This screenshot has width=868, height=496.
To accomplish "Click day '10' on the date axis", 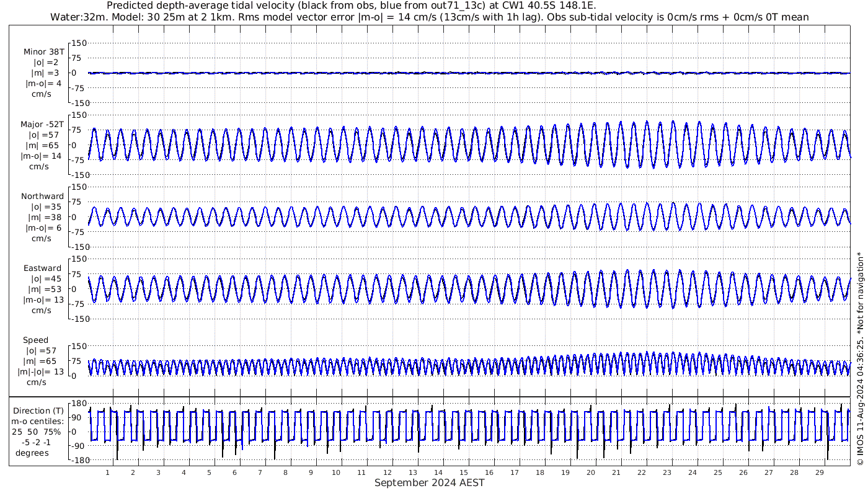I will click(336, 472).
